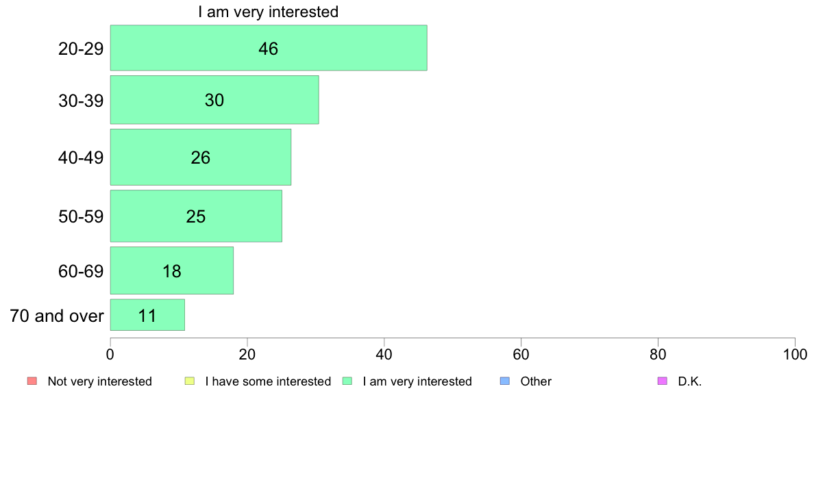This screenshot has width=814, height=504.
Task: Select the 20-29 bar showing 46
Action: (x=269, y=48)
